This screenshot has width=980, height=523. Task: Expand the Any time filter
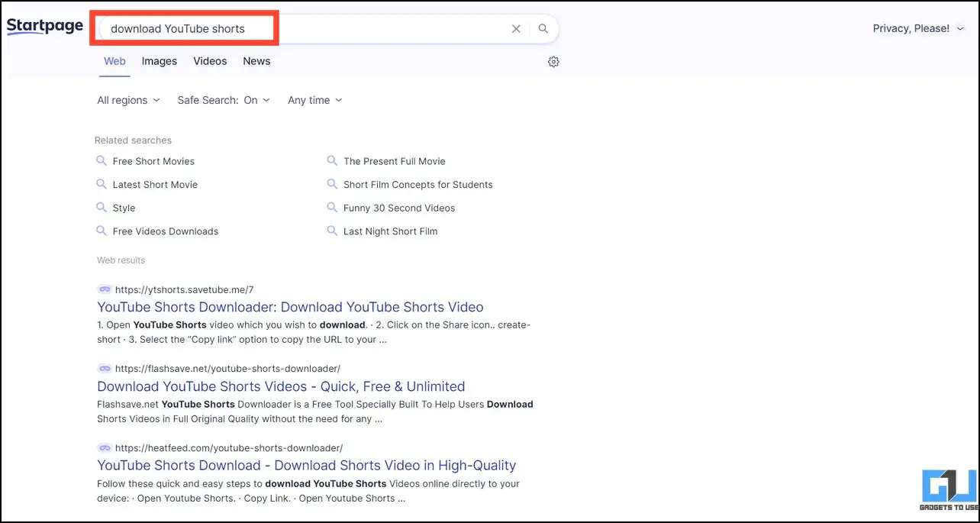(x=315, y=100)
